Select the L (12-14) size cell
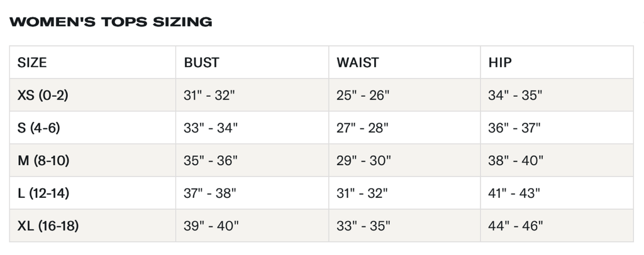The width and height of the screenshot is (644, 255). coord(43,193)
